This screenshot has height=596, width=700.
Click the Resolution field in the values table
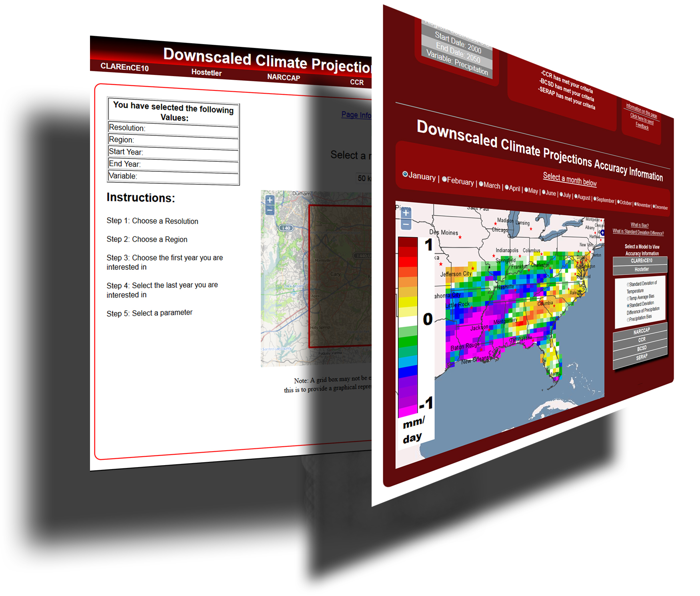[x=172, y=128]
